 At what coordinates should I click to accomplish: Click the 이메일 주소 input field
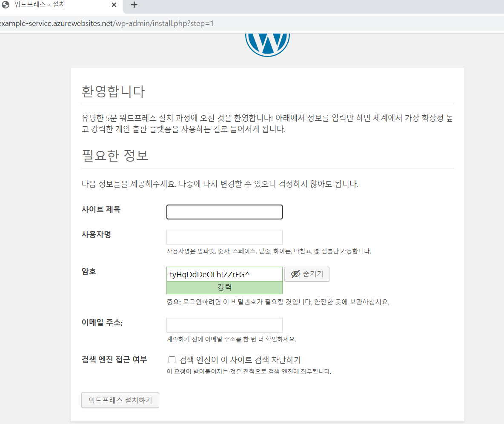coord(224,325)
